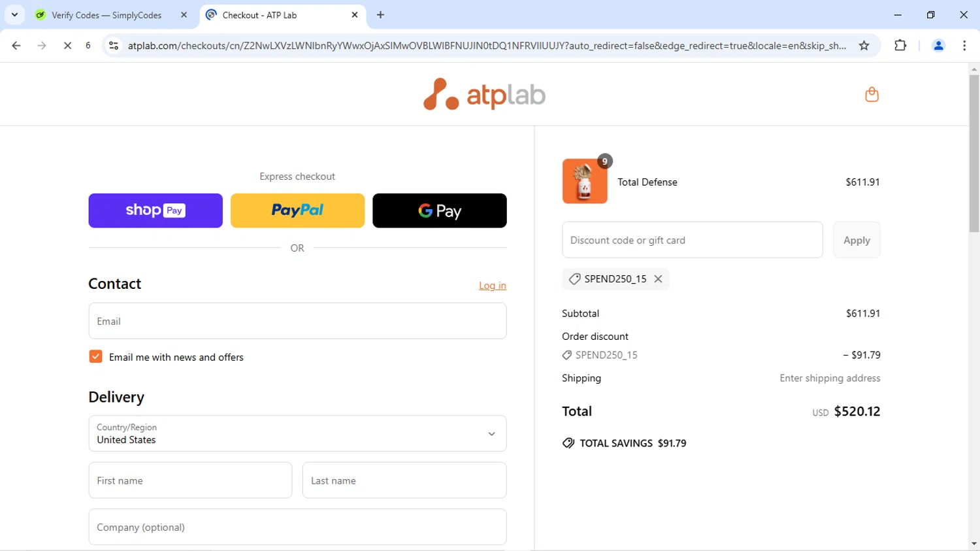Bookmark this page with the star icon
The height and width of the screenshot is (551, 980).
[x=864, y=46]
